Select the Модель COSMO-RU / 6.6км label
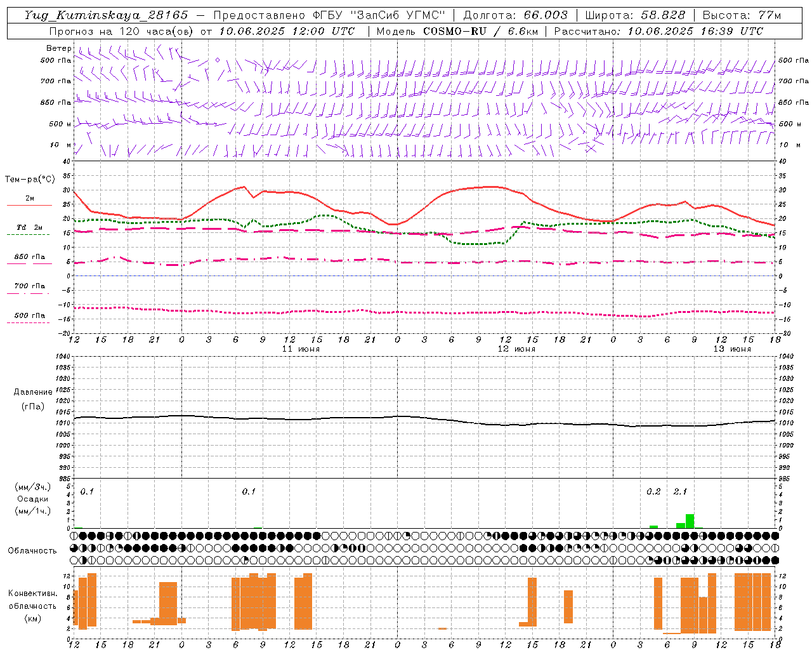812x650 pixels. (457, 31)
